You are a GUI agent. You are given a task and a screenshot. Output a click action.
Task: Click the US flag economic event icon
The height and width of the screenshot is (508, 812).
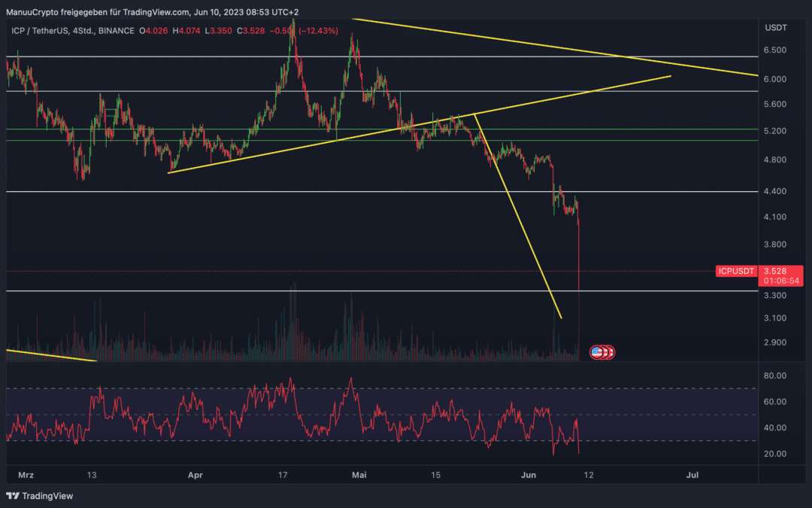(596, 352)
